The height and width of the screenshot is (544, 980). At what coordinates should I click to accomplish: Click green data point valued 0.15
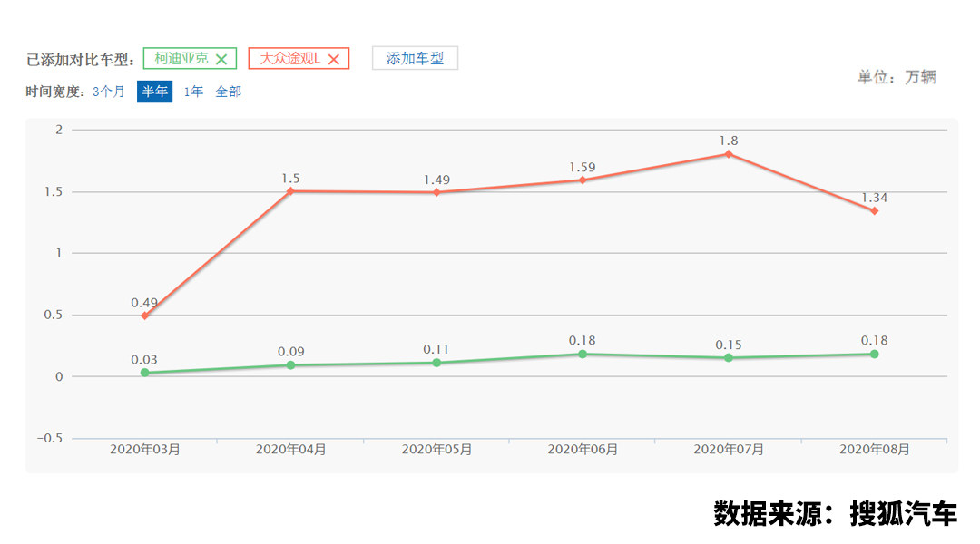[729, 358]
